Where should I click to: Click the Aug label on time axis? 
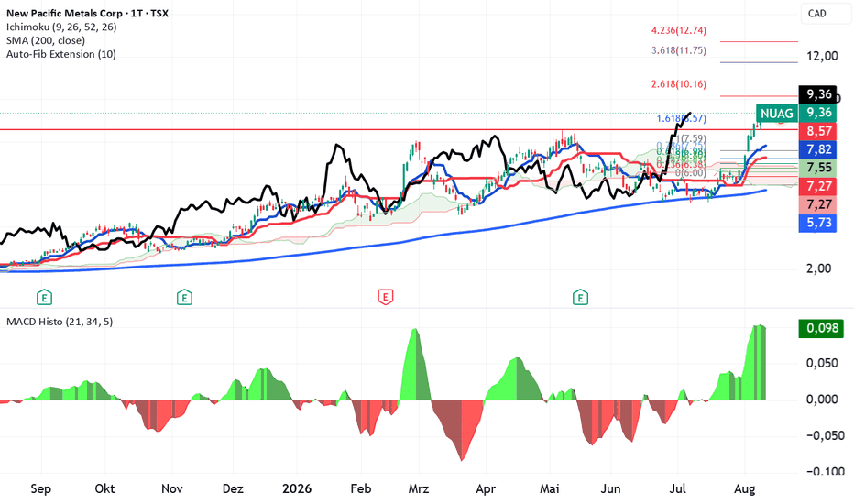click(745, 488)
